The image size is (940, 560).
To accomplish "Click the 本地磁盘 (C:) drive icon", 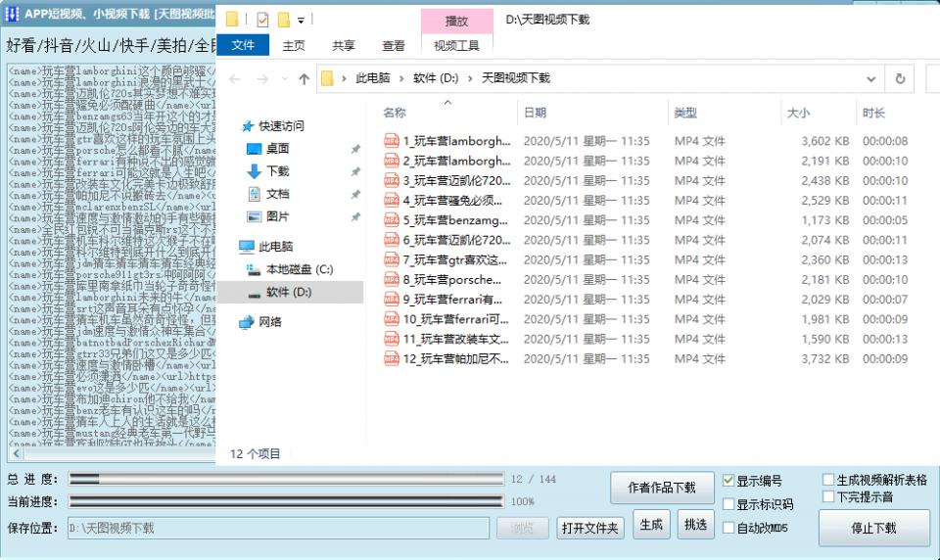I will pos(254,269).
